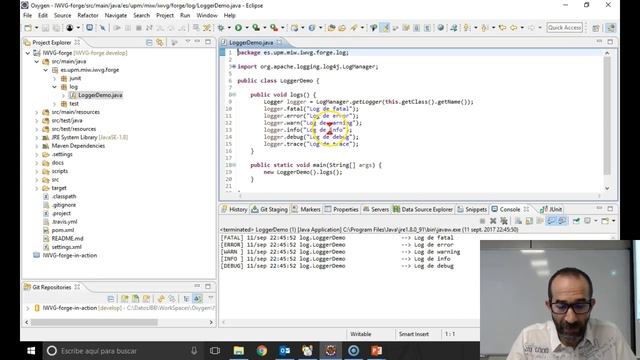The width and height of the screenshot is (640, 360).
Task: Open Chrome from the taskbar
Action: tap(262, 351)
